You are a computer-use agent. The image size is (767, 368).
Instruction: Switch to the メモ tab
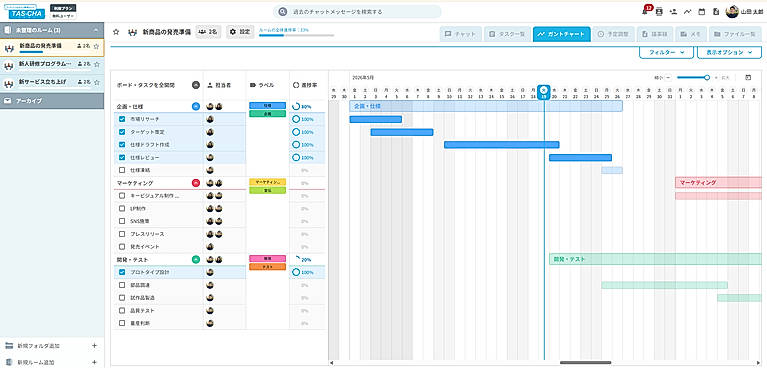(690, 34)
